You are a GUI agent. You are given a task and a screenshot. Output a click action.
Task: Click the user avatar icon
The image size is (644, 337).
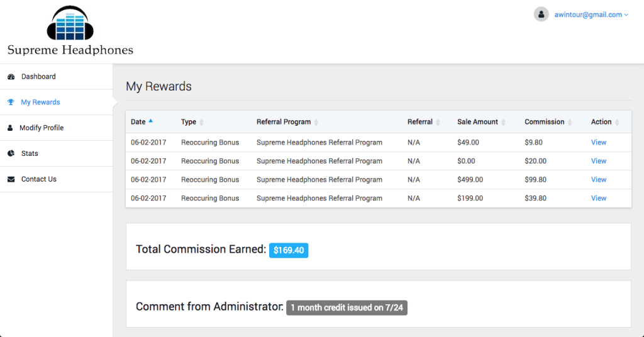click(541, 14)
